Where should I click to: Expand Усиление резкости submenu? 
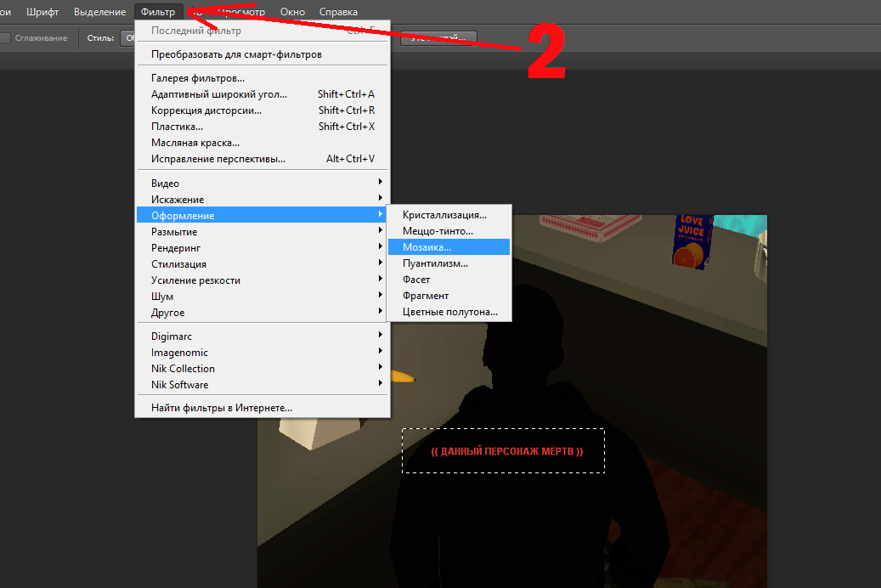[263, 280]
